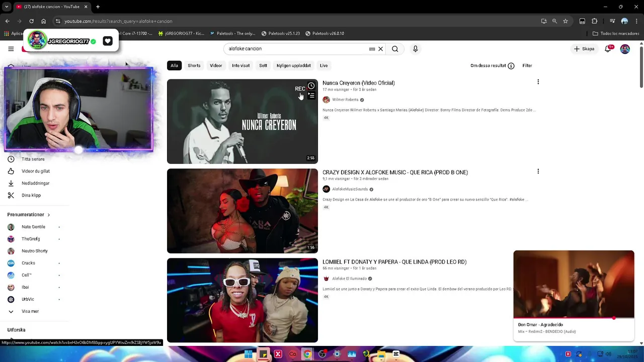This screenshot has height=362, width=644.
Task: Open the Filter options
Action: 527,66
